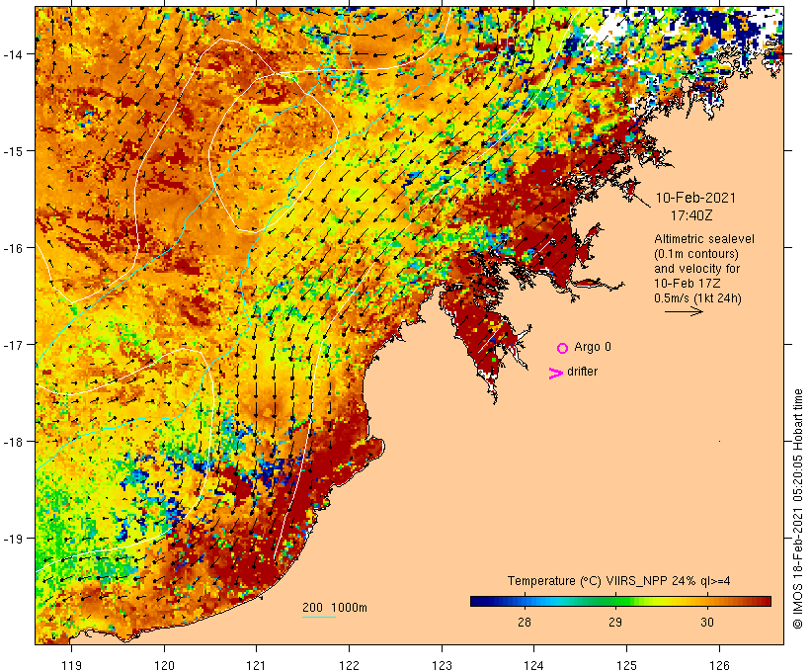Click latitude axis label -16
This screenshot has height=672, width=810.
tap(12, 248)
